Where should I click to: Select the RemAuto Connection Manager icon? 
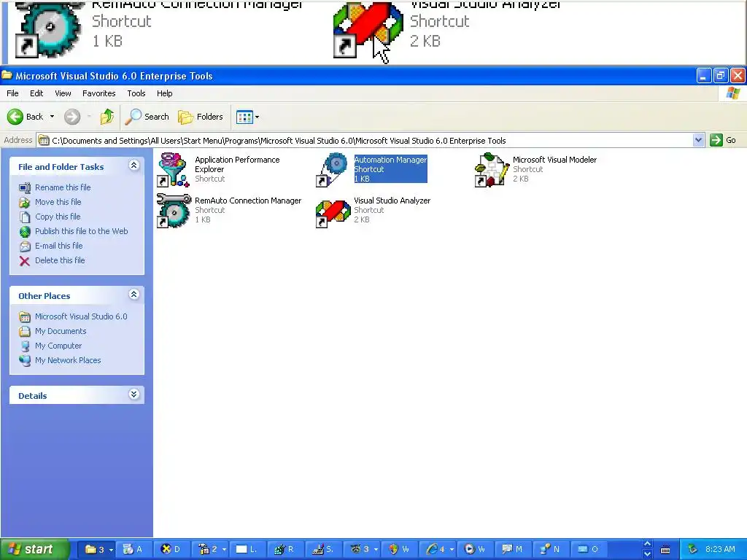click(174, 210)
